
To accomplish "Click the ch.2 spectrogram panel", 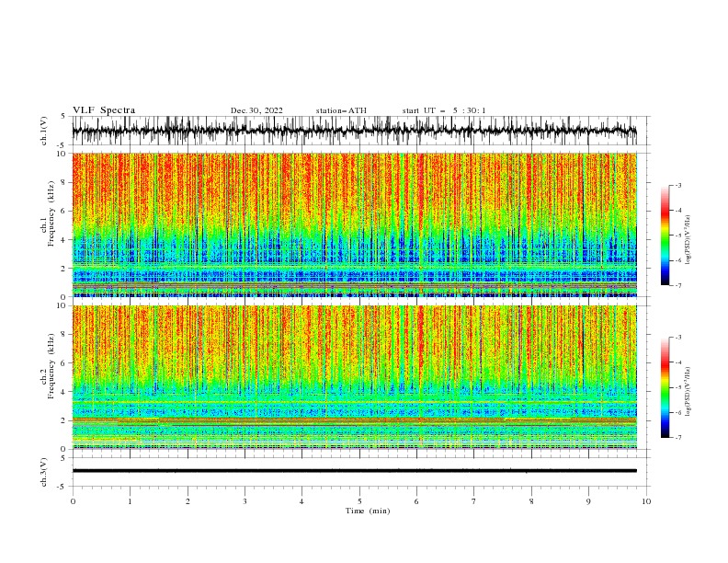I will point(354,377).
